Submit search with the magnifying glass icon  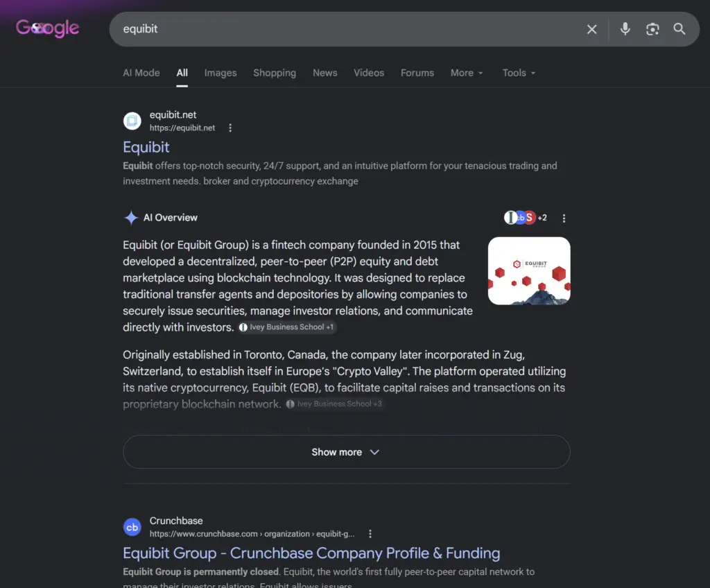[x=679, y=29]
